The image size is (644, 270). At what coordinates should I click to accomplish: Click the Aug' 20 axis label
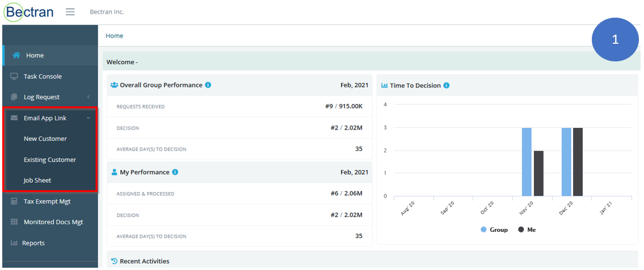click(409, 208)
